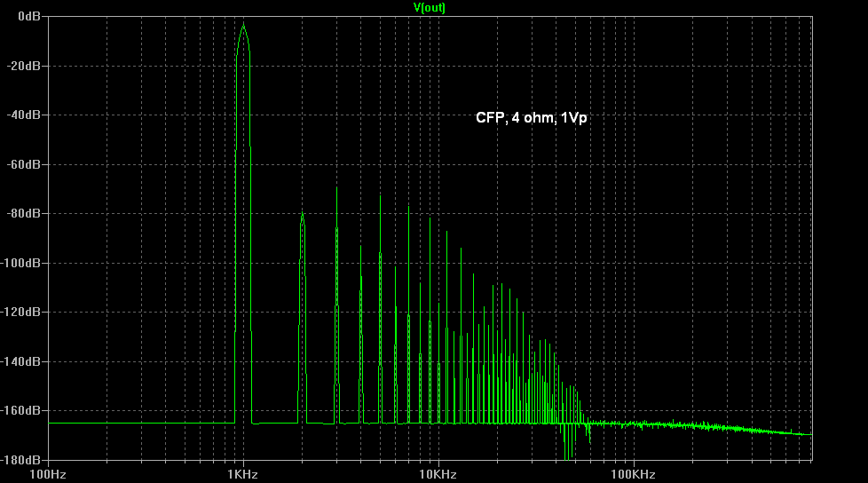This screenshot has width=868, height=483.
Task: Click the -140dB axis label
Action: tap(20, 361)
